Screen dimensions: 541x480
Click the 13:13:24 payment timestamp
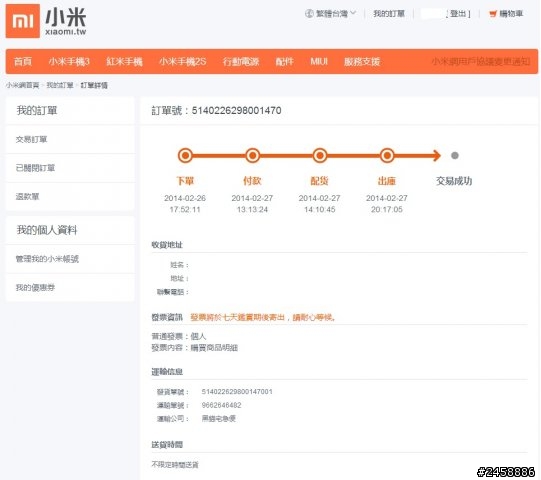tap(252, 209)
